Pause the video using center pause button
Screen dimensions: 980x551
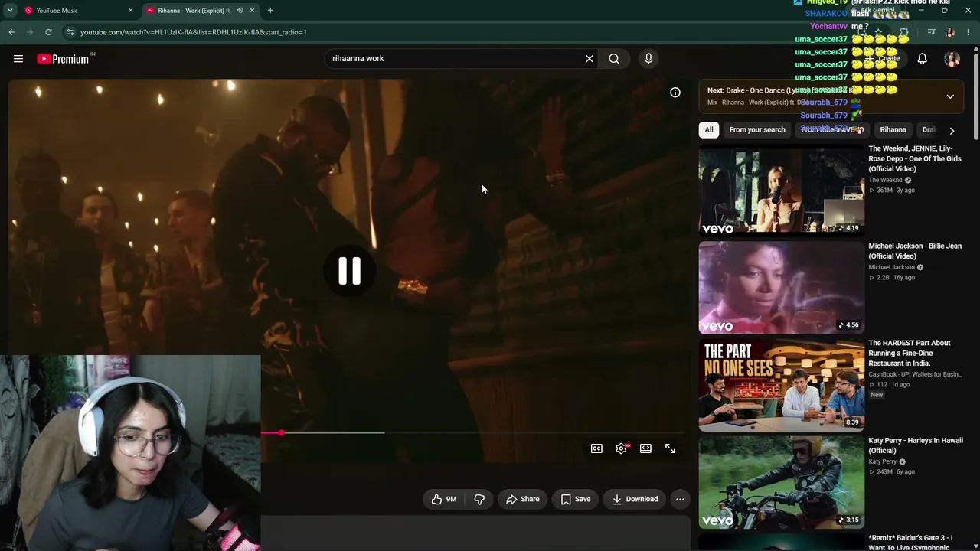(350, 271)
